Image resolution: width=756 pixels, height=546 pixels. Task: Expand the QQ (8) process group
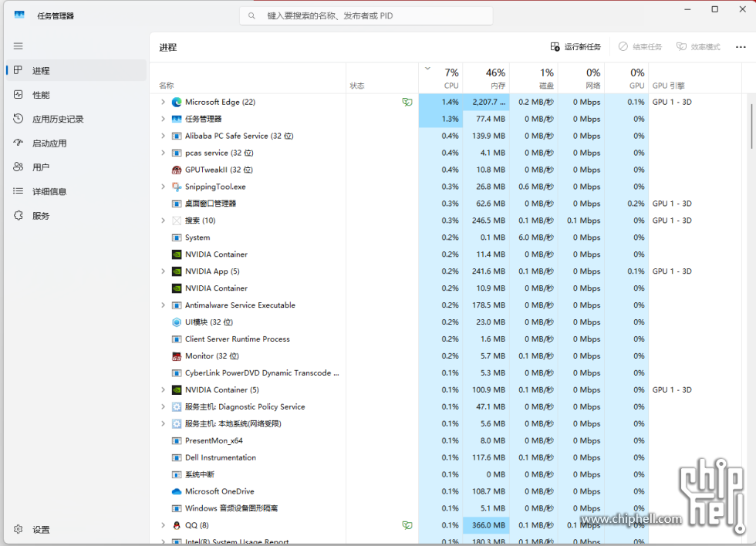point(163,525)
